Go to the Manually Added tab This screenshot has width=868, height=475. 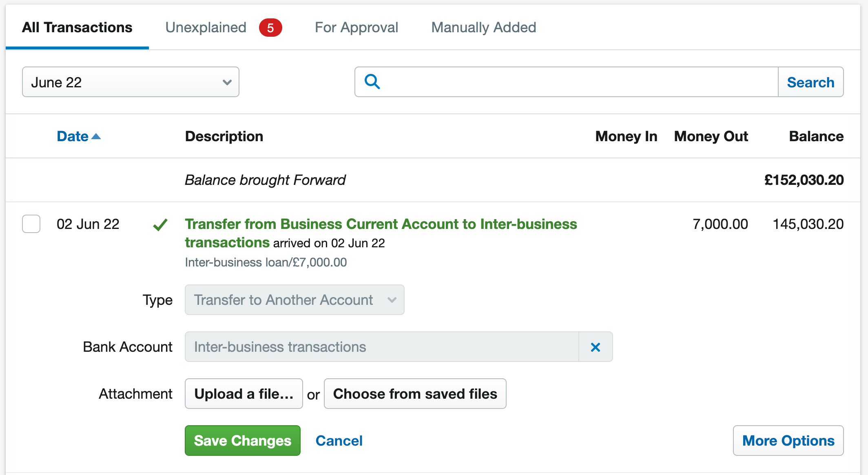pos(484,28)
